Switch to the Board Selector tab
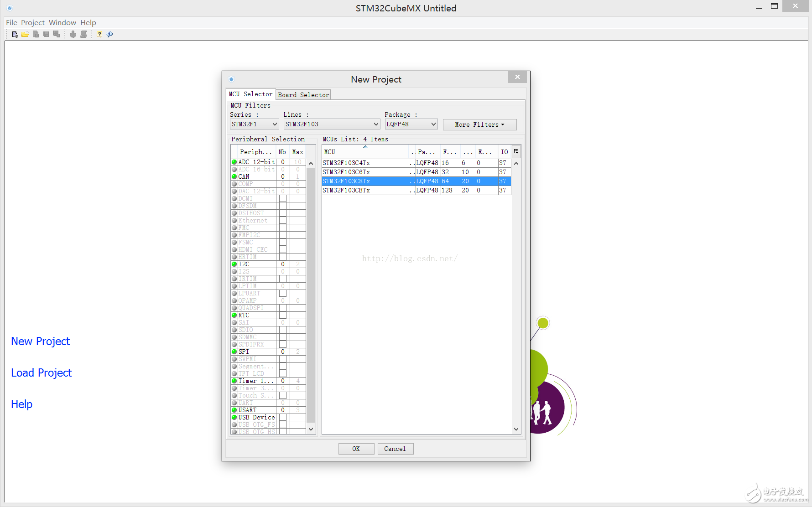The height and width of the screenshot is (507, 812). 303,94
